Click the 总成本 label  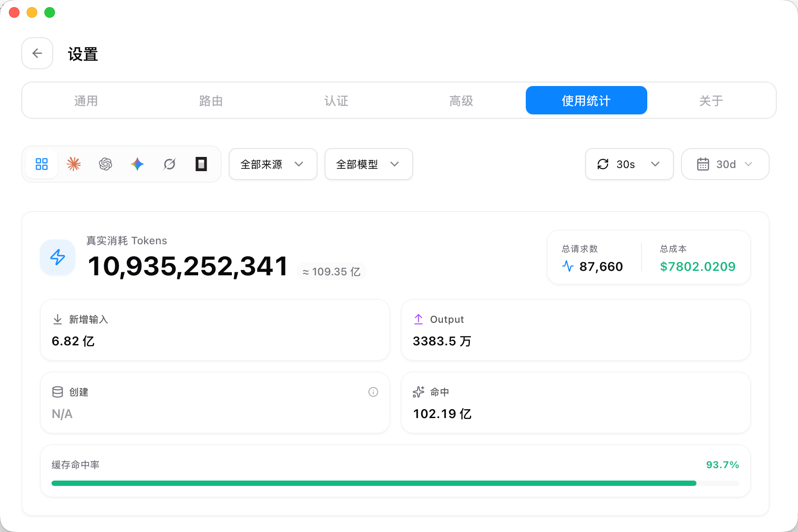pyautogui.click(x=673, y=249)
